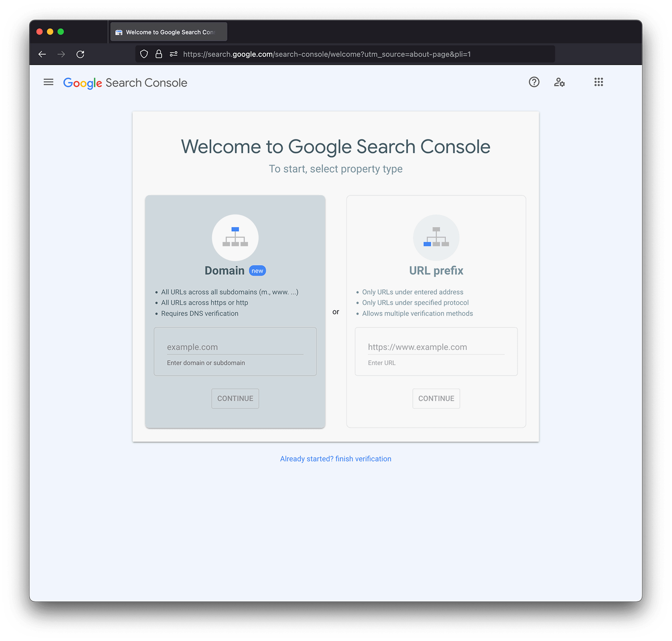This screenshot has height=641, width=672.
Task: Click CONTINUE under URL prefix
Action: pyautogui.click(x=436, y=399)
